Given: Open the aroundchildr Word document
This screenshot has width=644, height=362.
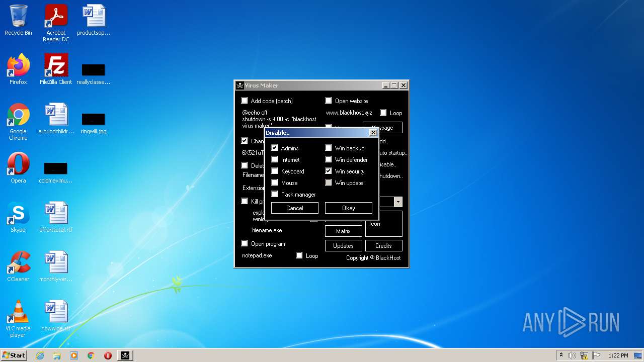Looking at the screenshot, I should click(56, 119).
